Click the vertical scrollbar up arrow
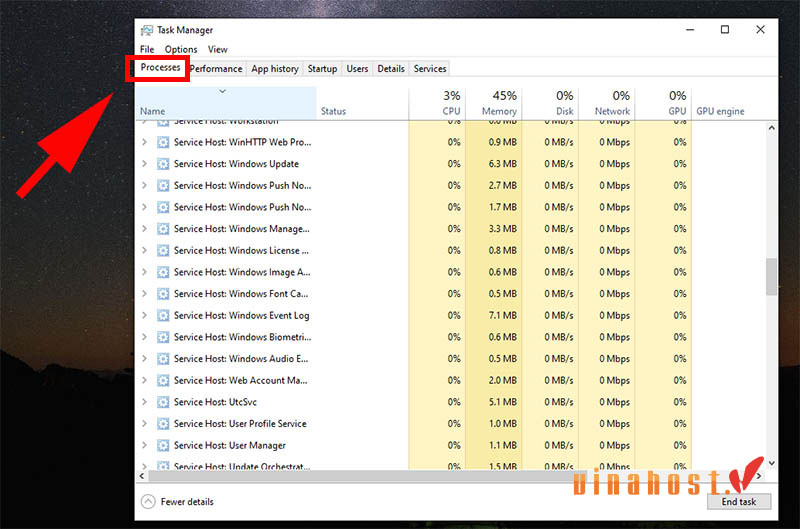The height and width of the screenshot is (529, 800). pyautogui.click(x=771, y=128)
